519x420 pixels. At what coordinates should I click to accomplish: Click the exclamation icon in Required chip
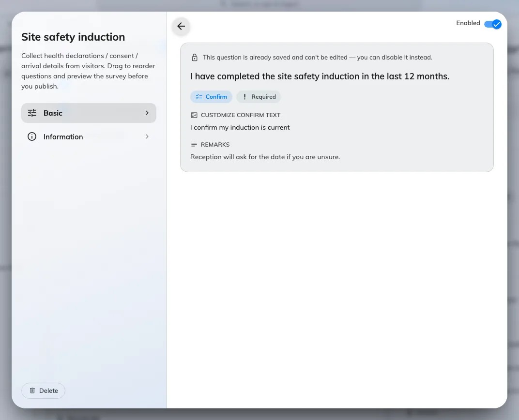[244, 97]
